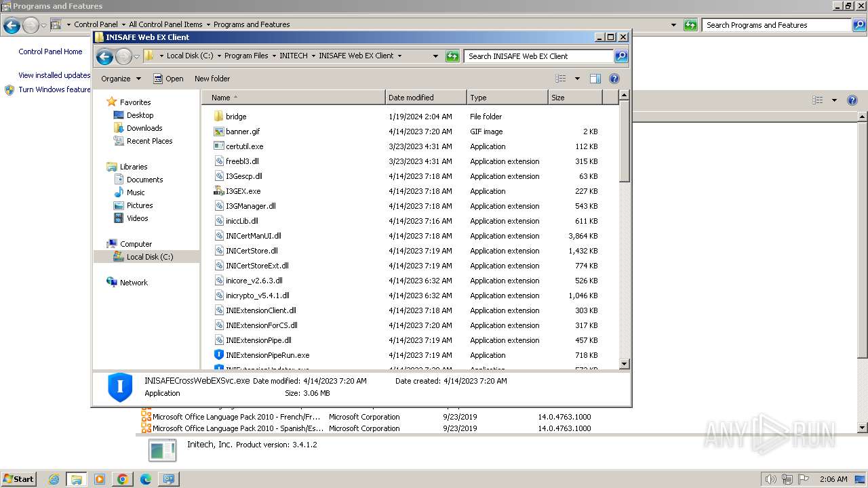The height and width of the screenshot is (488, 868).
Task: Click the Pictures library icon
Action: tap(119, 205)
